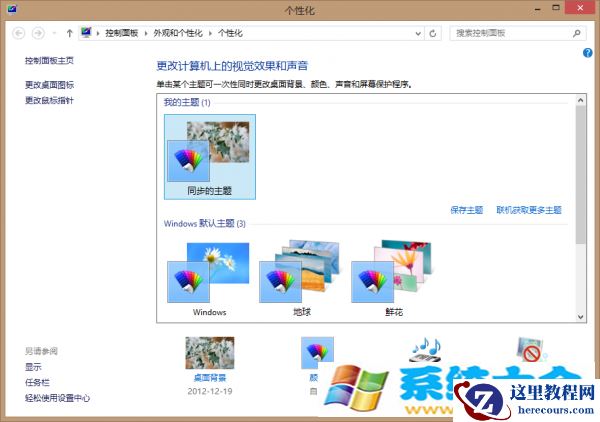The height and width of the screenshot is (422, 600).
Task: Open the screen saver settings icon
Action: coord(531,349)
